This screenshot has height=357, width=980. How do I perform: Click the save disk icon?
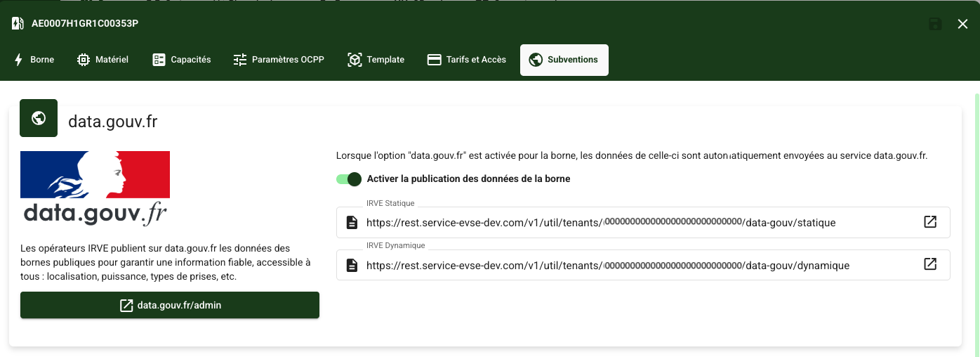935,24
